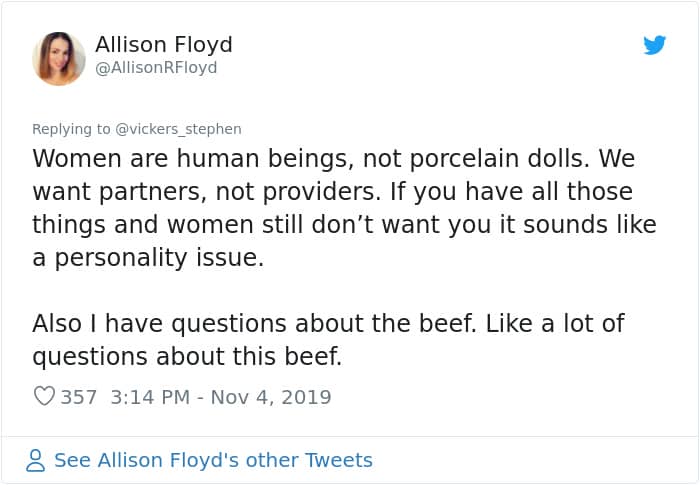Image resolution: width=700 pixels, height=485 pixels.
Task: Open See Allison Floyd's other Tweets link
Action: (x=213, y=460)
